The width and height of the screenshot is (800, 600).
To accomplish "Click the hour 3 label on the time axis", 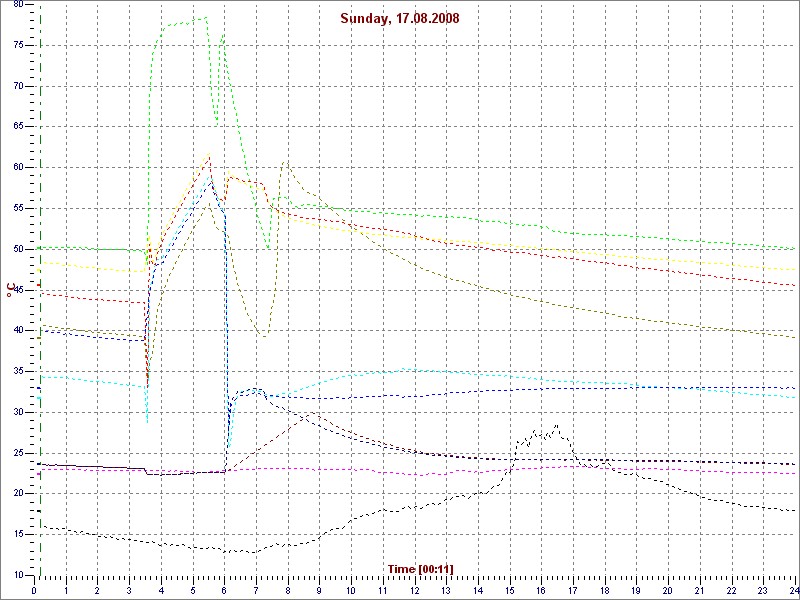I will (130, 591).
